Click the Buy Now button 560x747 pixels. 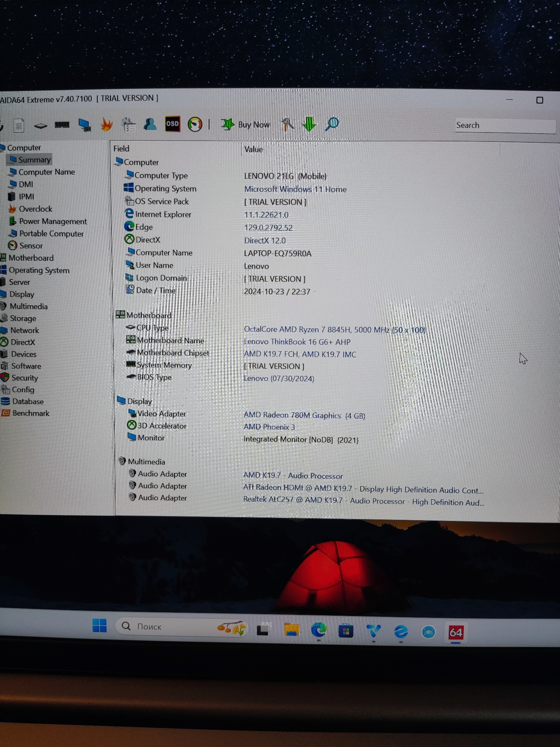pyautogui.click(x=245, y=124)
